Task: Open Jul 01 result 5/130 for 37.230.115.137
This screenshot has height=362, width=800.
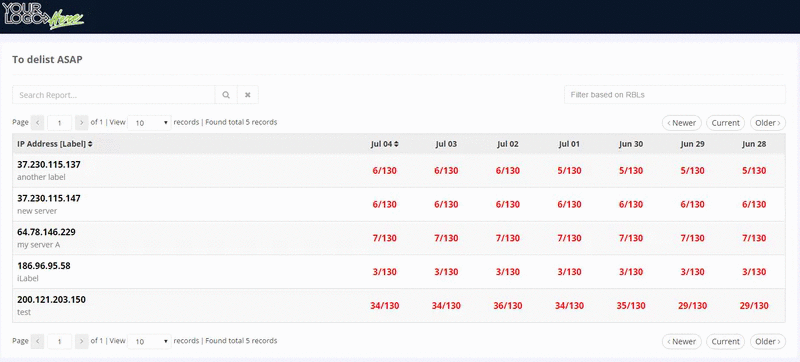Action: pyautogui.click(x=569, y=171)
